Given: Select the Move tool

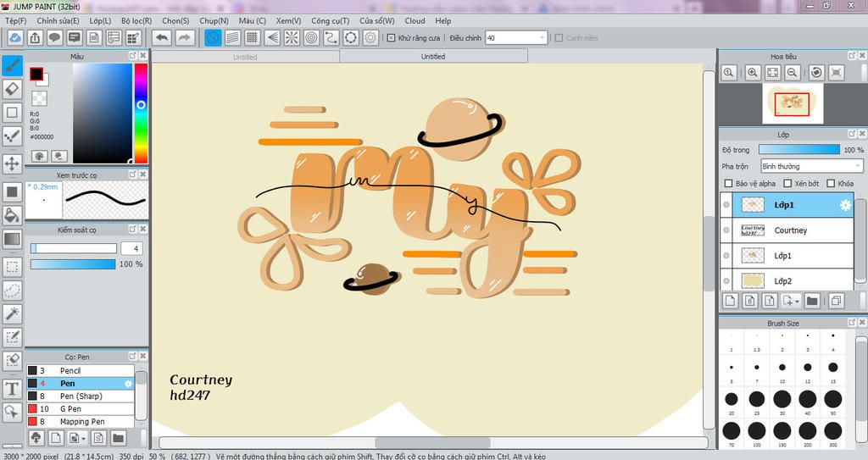Looking at the screenshot, I should pos(12,163).
